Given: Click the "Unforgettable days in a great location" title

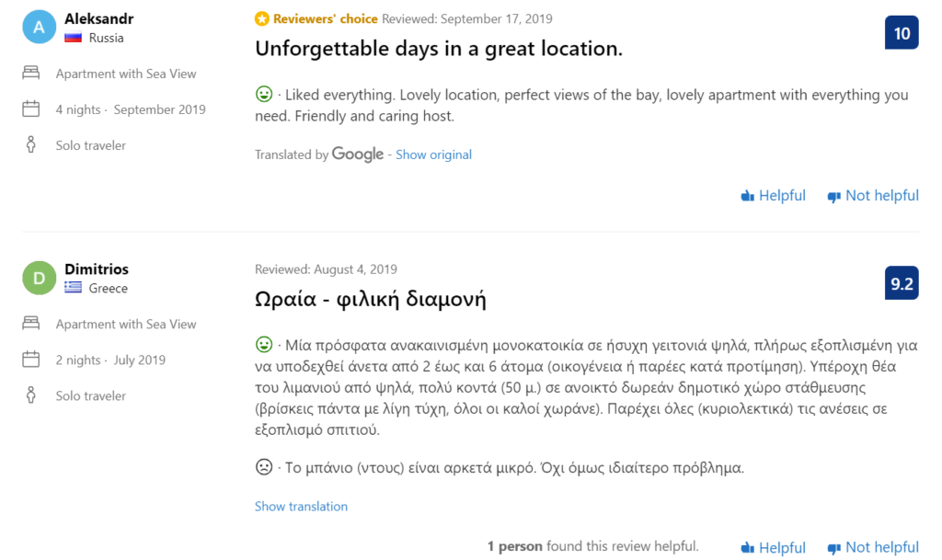Looking at the screenshot, I should coord(439,50).
